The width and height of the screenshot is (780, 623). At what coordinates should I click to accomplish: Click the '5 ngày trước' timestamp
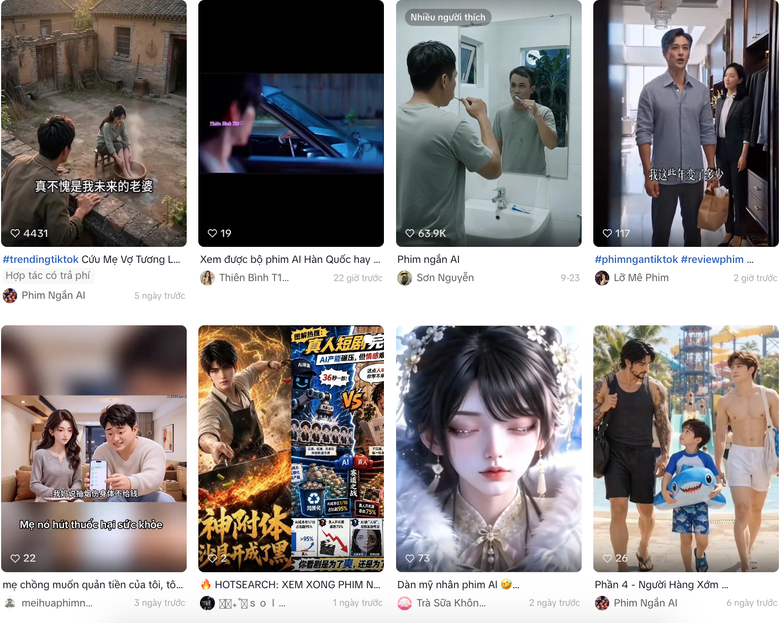tap(160, 296)
